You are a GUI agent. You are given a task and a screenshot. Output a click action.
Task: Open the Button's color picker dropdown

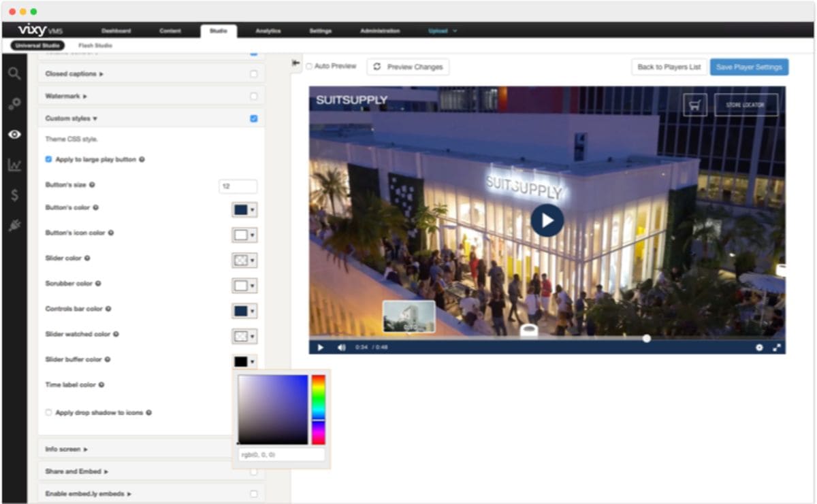tap(244, 209)
